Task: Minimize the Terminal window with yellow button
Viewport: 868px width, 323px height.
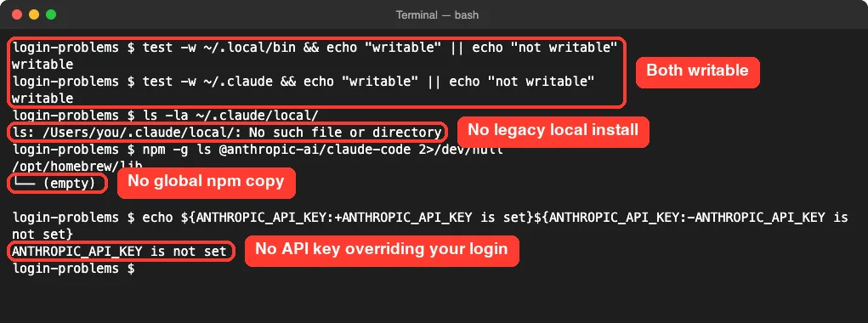Action: click(34, 14)
